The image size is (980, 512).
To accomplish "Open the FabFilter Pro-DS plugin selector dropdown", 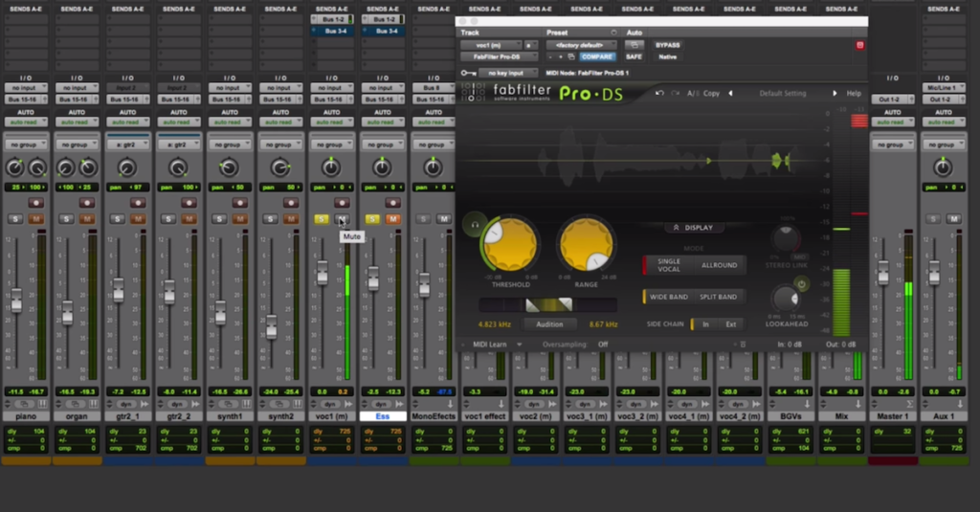I will click(499, 56).
